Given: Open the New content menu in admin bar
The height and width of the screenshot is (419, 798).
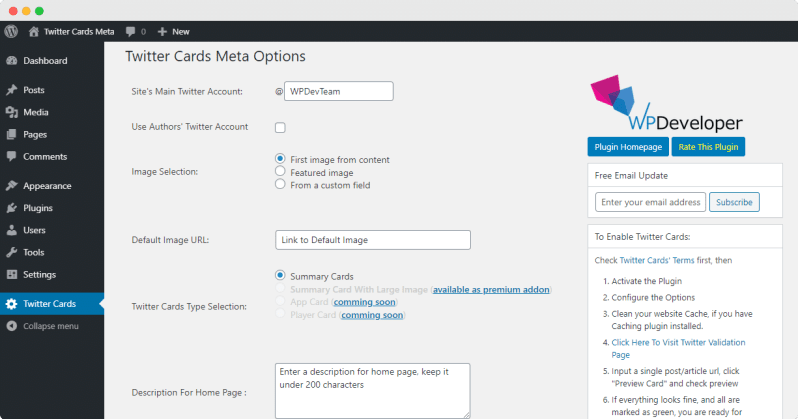Looking at the screenshot, I should (173, 31).
